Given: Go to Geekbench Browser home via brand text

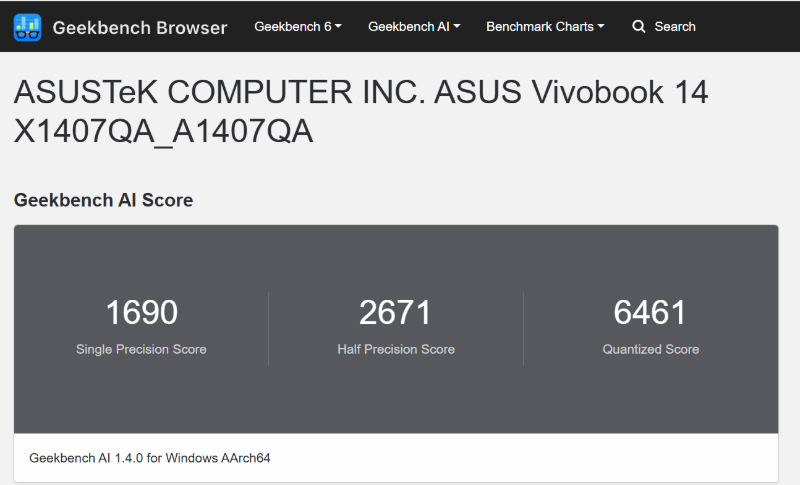Looking at the screenshot, I should coord(140,27).
